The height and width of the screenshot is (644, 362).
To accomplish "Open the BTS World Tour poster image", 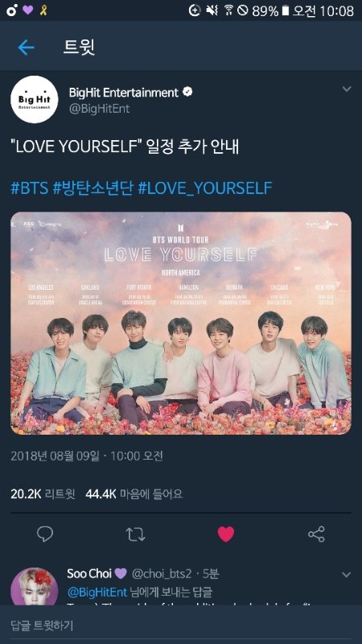I will click(181, 324).
